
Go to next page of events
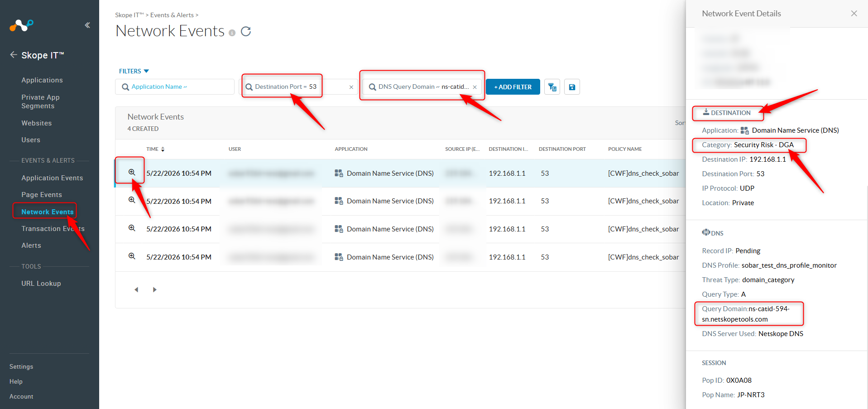point(154,289)
